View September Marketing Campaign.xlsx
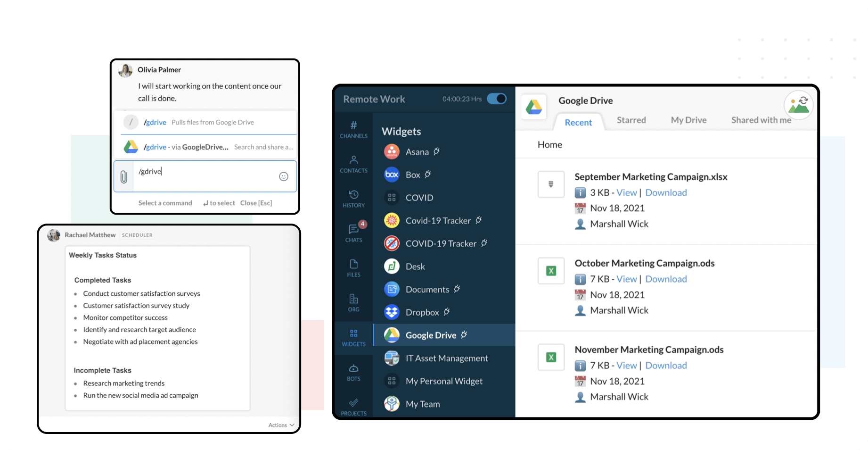868x450 pixels. [x=627, y=192]
